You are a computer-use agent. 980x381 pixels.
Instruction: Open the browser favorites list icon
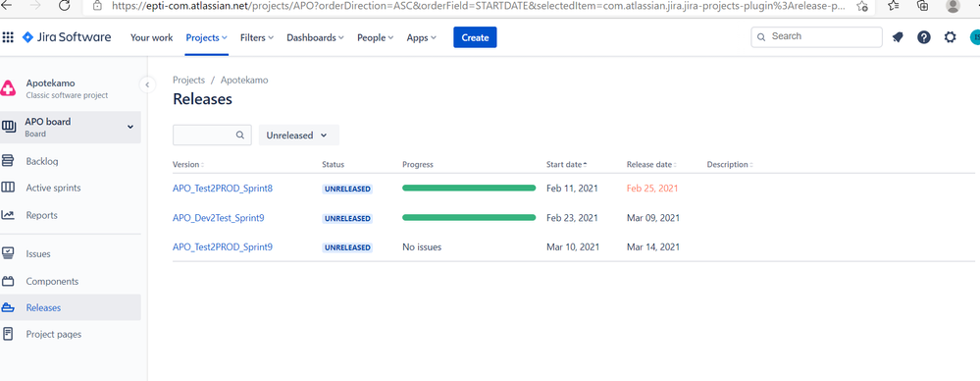pos(894,5)
